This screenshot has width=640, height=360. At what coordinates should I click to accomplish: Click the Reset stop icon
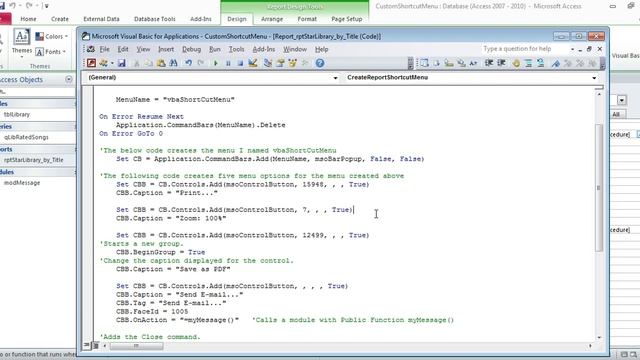click(240, 63)
